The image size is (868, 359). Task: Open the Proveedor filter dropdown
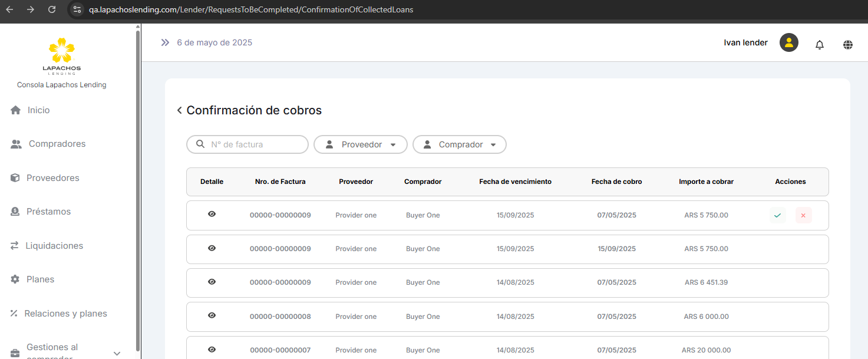click(360, 144)
